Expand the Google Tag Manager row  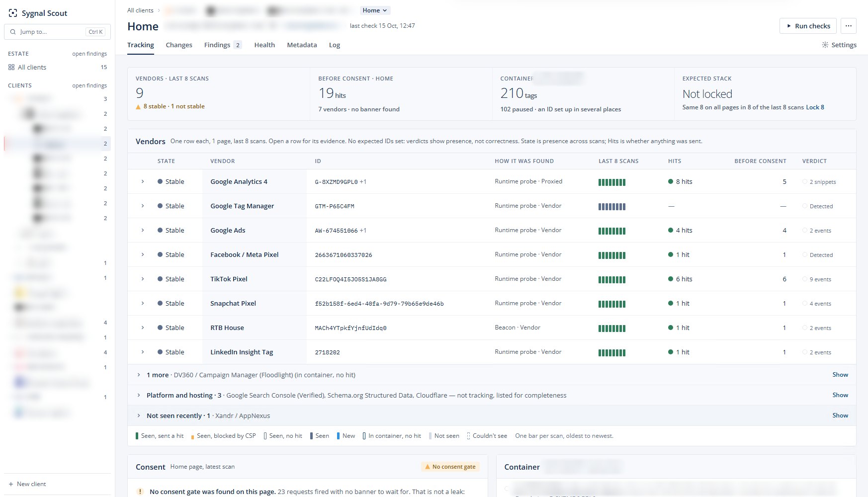pos(143,206)
